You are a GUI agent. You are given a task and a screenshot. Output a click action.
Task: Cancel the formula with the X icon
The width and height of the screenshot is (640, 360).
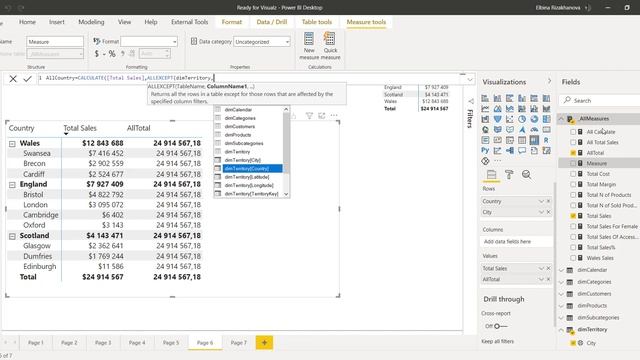(x=13, y=79)
